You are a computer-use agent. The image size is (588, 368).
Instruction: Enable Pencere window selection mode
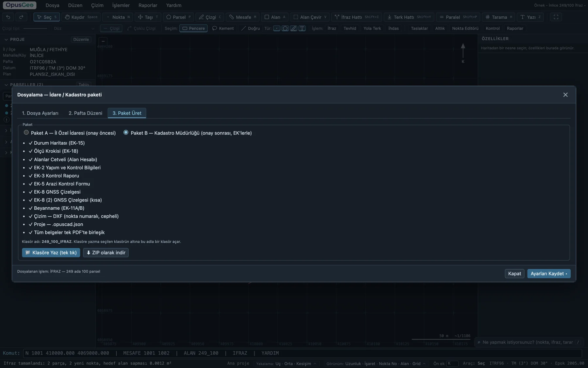(193, 28)
